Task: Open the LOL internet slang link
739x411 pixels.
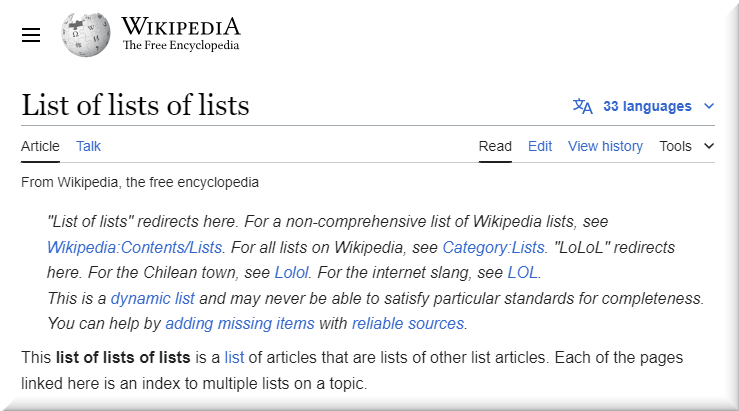Action: click(x=522, y=272)
